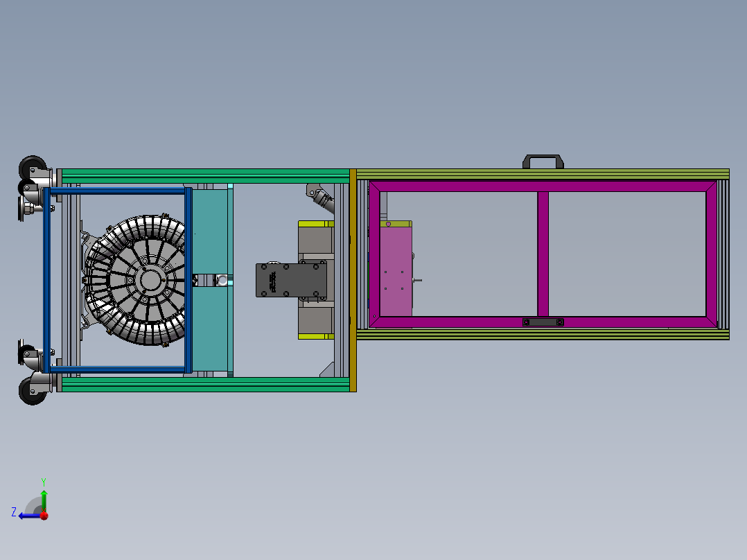Select the blue Z axis arrow of triad
Image resolution: width=747 pixels, height=560 pixels.
coord(28,516)
